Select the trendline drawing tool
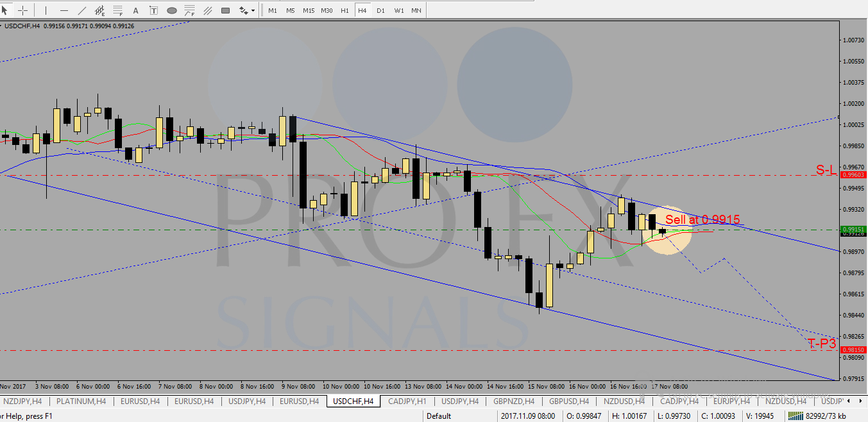The image size is (868, 422). tap(82, 10)
